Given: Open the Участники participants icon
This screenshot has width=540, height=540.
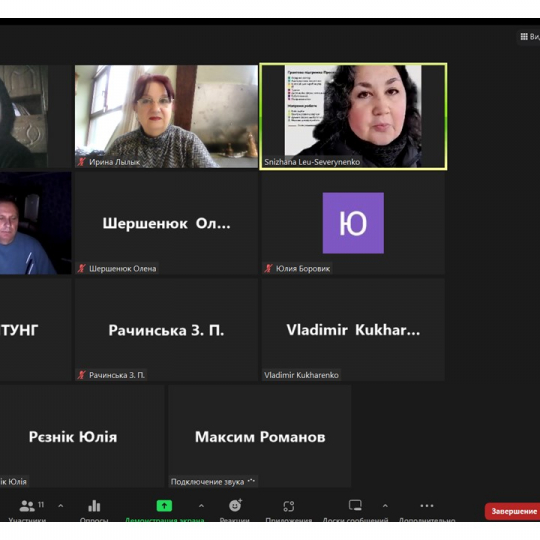Looking at the screenshot, I should coord(27,506).
